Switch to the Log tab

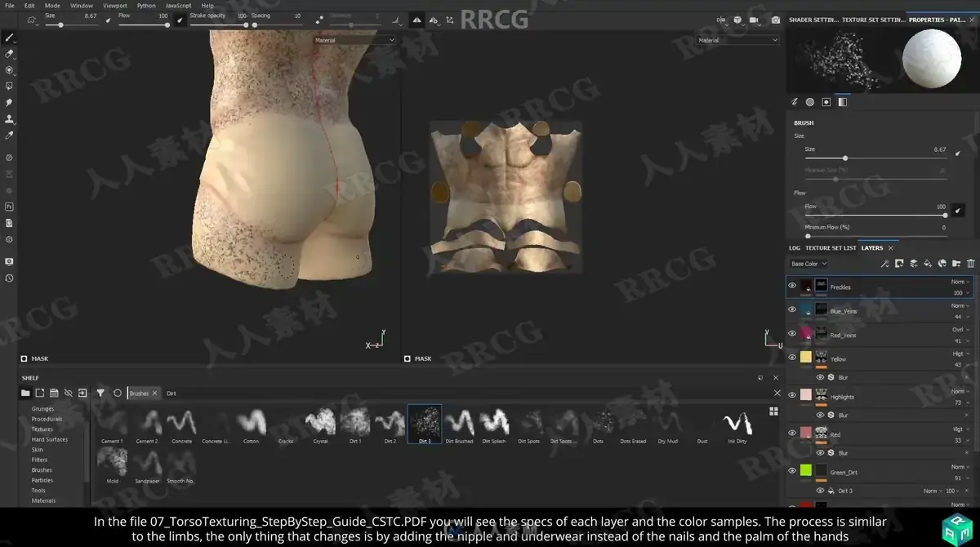pyautogui.click(x=795, y=247)
